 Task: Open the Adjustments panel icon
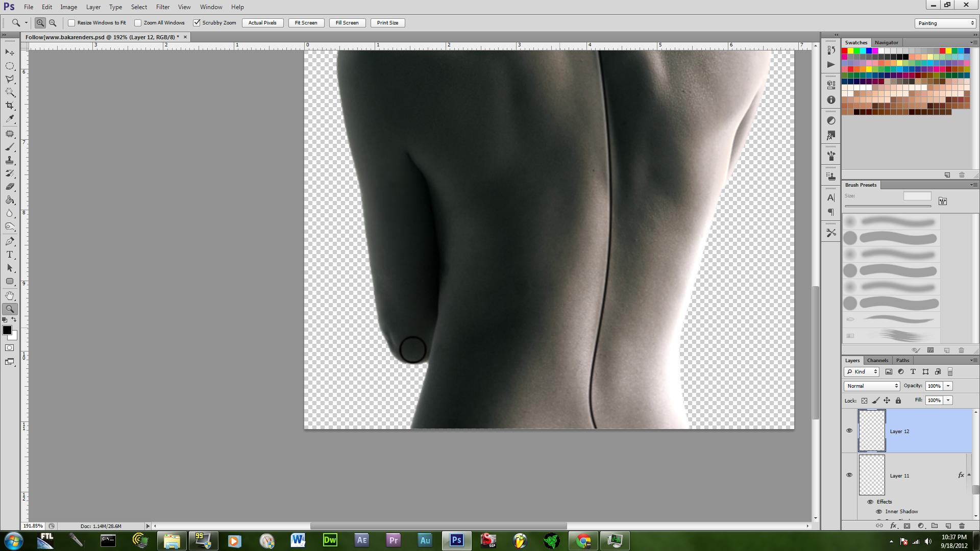tap(831, 120)
